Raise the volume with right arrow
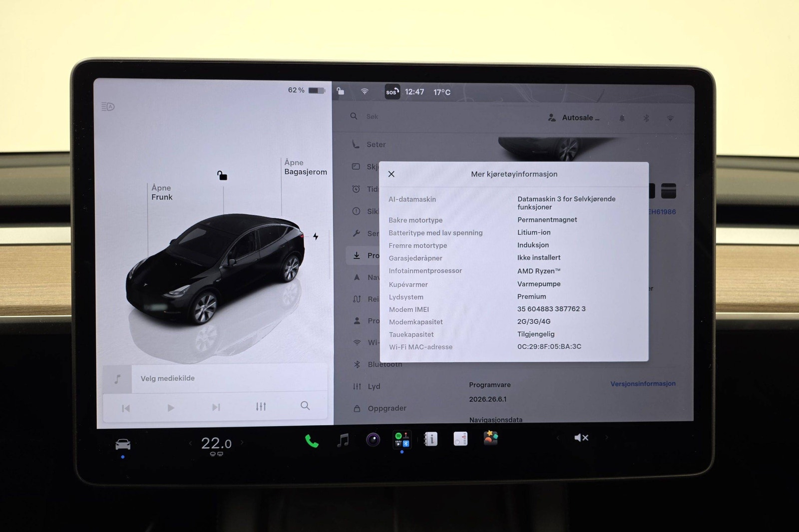Viewport: 799px width, 532px height. [607, 438]
